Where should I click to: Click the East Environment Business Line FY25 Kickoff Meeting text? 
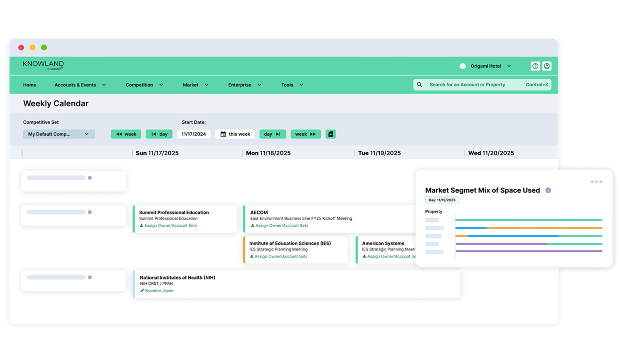coord(301,218)
